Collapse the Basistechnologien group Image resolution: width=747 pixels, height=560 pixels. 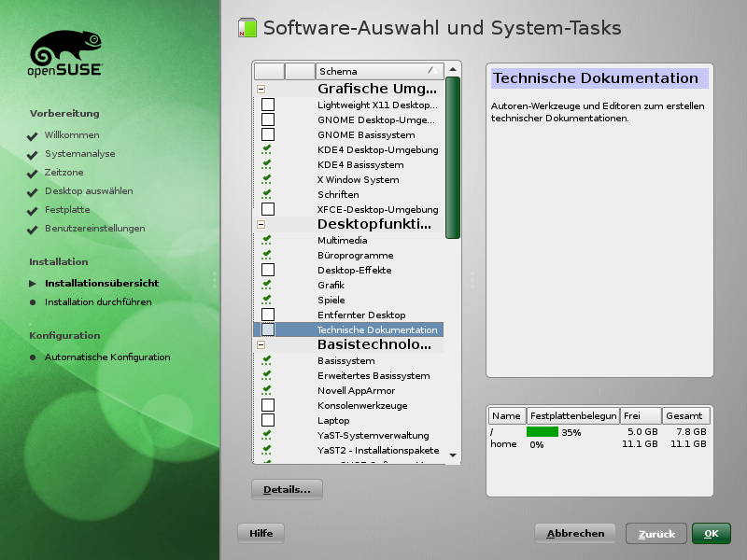tap(261, 344)
